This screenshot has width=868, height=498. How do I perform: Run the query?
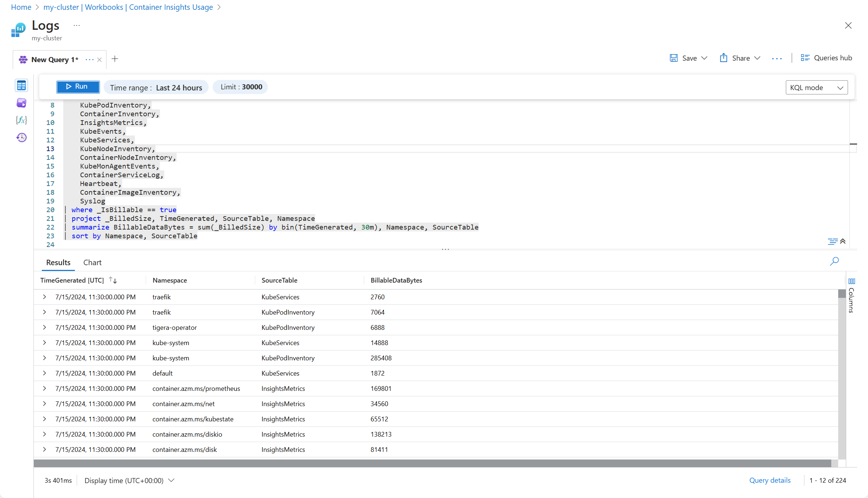point(78,87)
